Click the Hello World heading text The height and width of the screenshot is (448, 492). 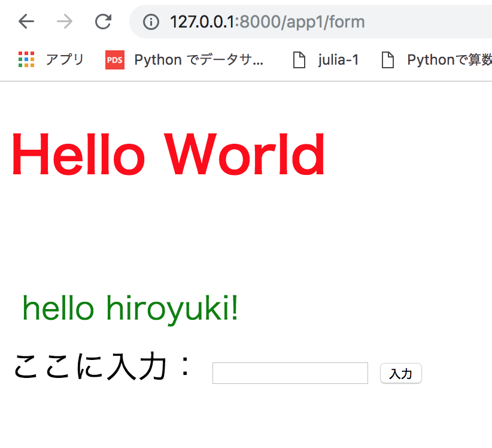[x=168, y=154]
